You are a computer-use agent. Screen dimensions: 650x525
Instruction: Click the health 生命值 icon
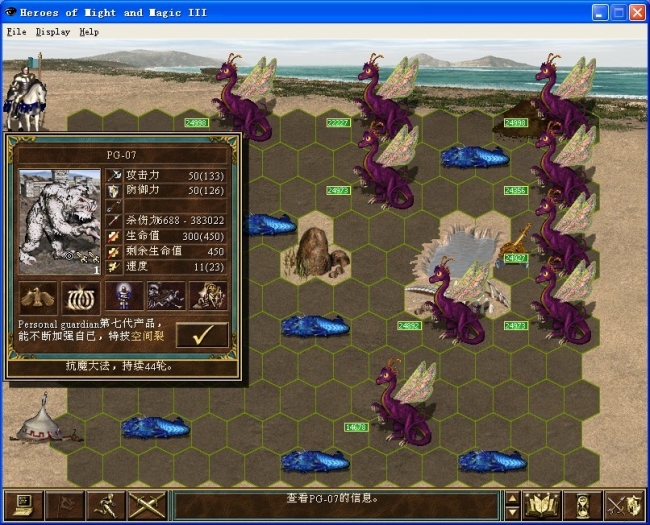[114, 236]
